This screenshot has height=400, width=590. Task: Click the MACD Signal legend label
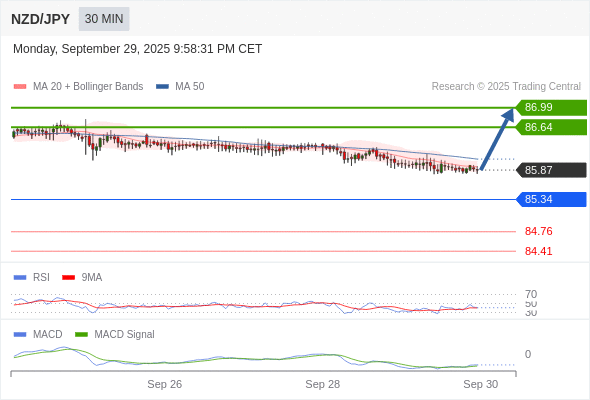point(125,335)
